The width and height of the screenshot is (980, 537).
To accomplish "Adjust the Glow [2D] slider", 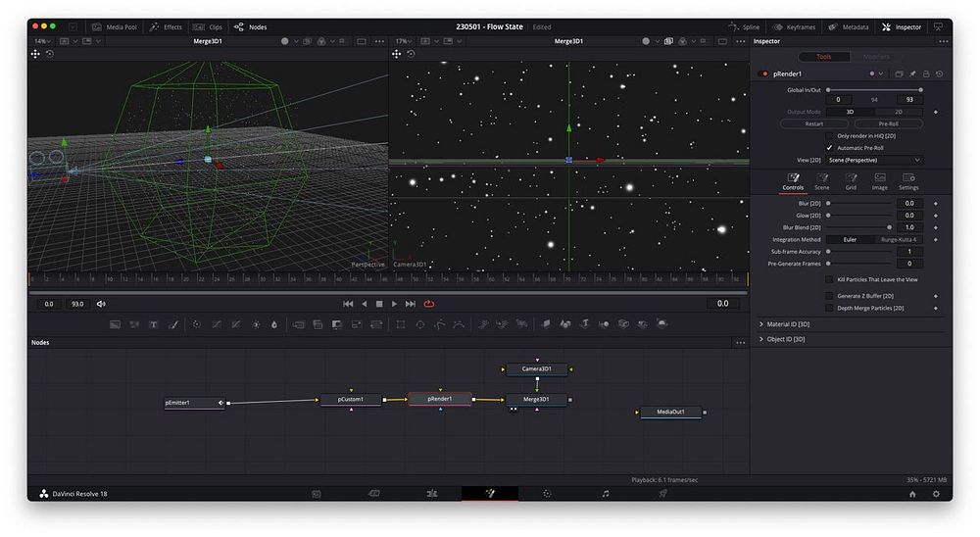I will pyautogui.click(x=859, y=215).
